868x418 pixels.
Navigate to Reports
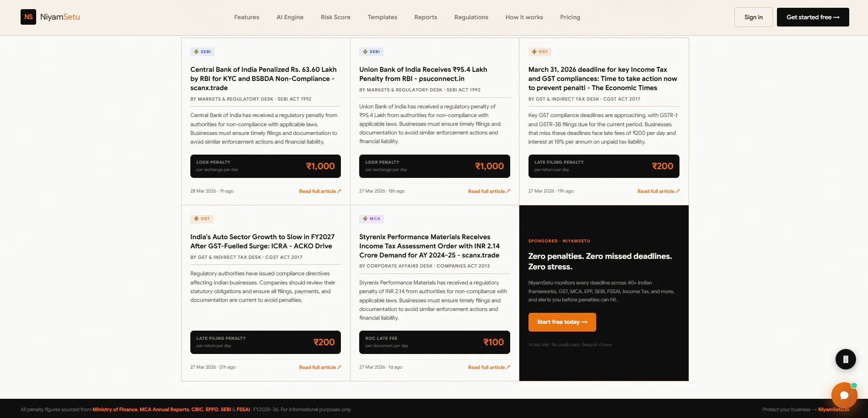426,17
